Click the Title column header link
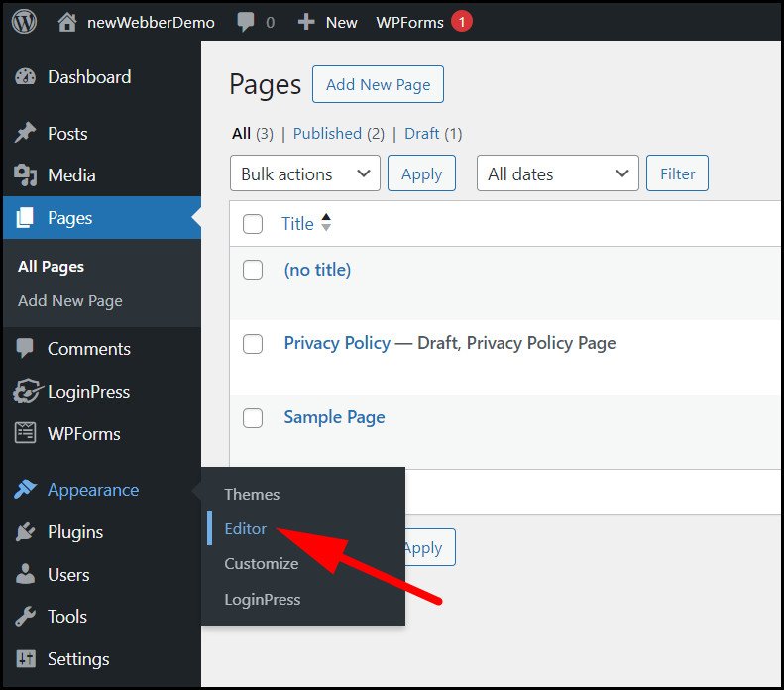 click(x=297, y=223)
